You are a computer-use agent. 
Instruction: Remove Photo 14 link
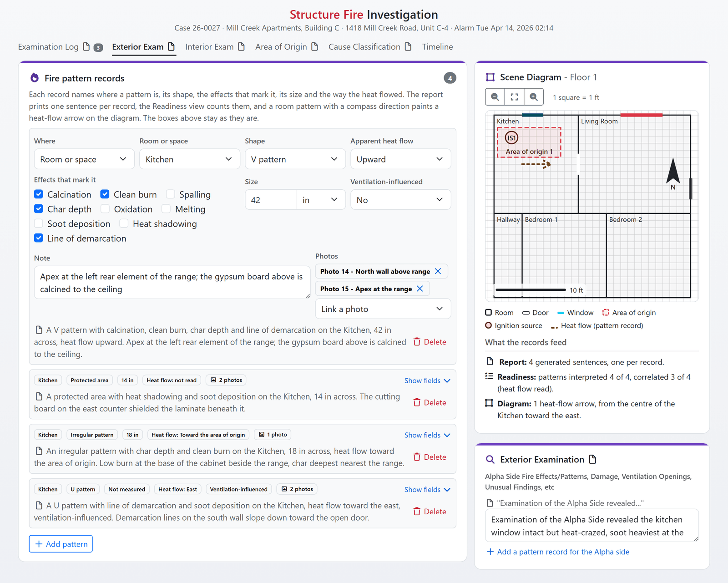click(438, 271)
